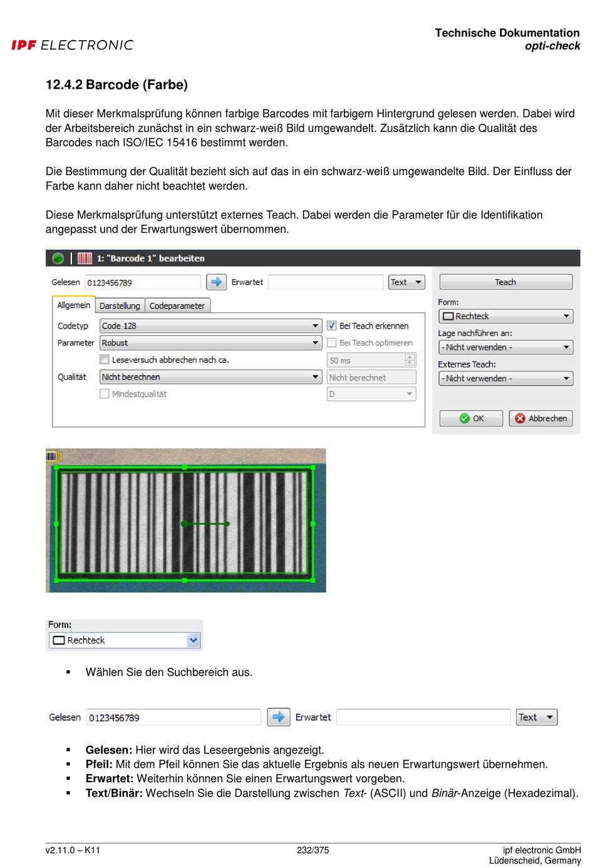Open the Parameter 'Robust' dropdown
Screen dimensions: 595x868
click(x=211, y=343)
